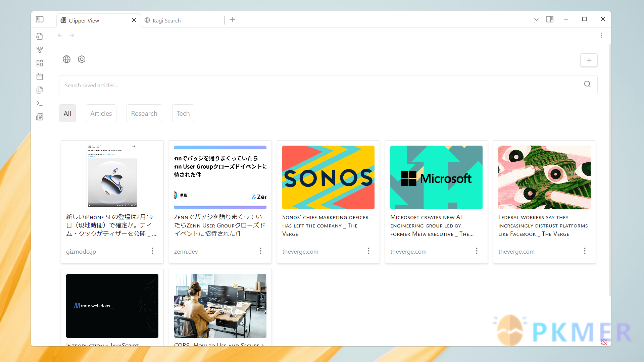
Task: Open a new tab with the plus icon
Action: pos(232,20)
